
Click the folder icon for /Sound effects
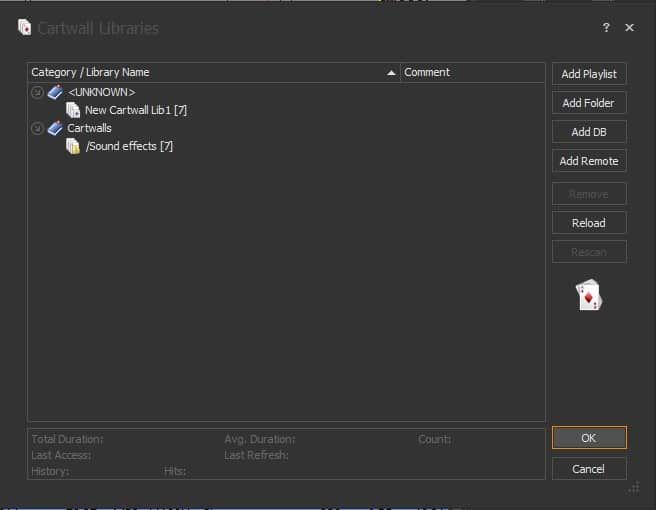point(73,146)
